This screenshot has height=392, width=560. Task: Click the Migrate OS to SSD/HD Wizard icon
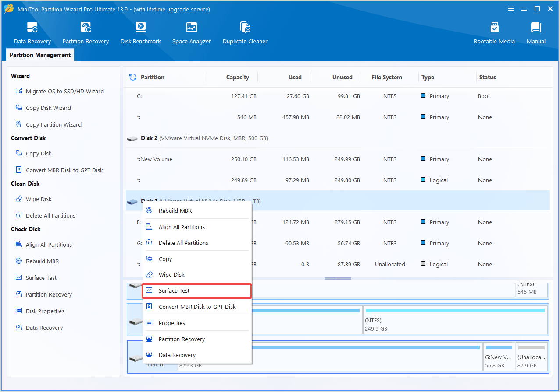19,91
